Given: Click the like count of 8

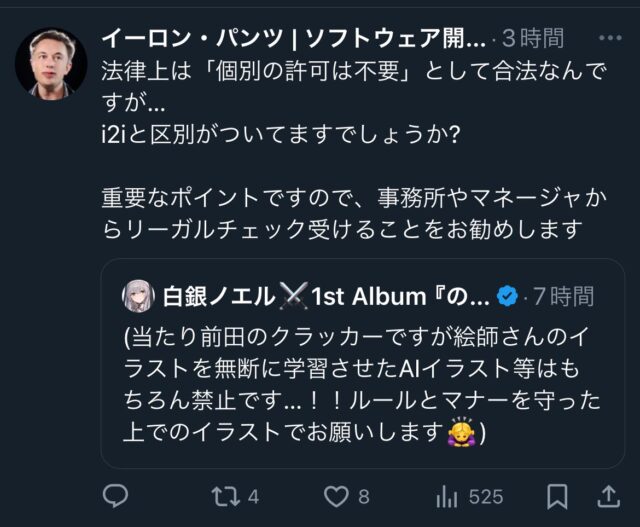Looking at the screenshot, I should 364,497.
